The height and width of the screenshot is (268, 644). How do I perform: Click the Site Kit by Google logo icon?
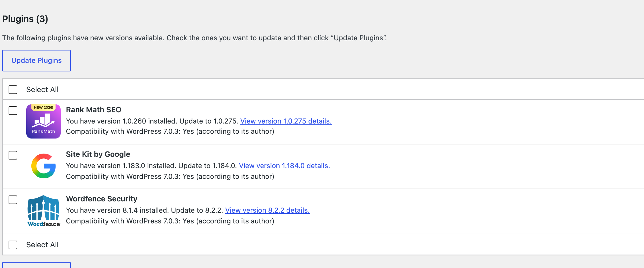coord(43,166)
